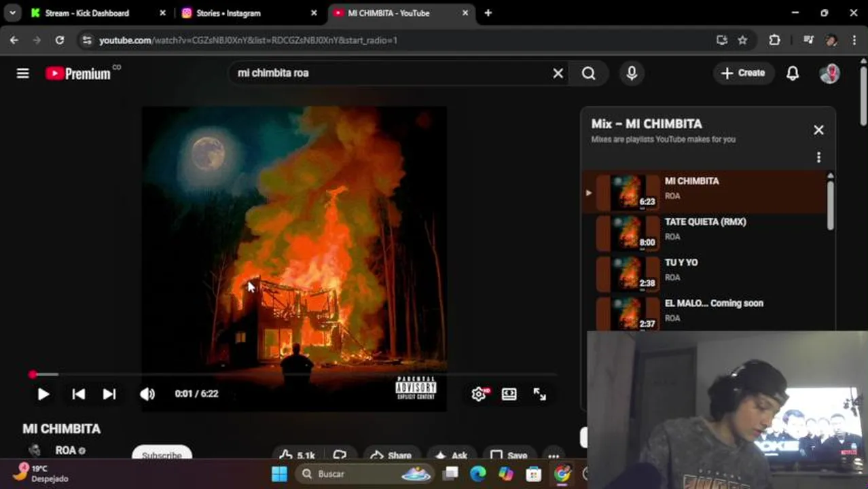This screenshot has height=489, width=868.
Task: Close the MI CHIMBITA YouTube tab
Action: point(465,13)
